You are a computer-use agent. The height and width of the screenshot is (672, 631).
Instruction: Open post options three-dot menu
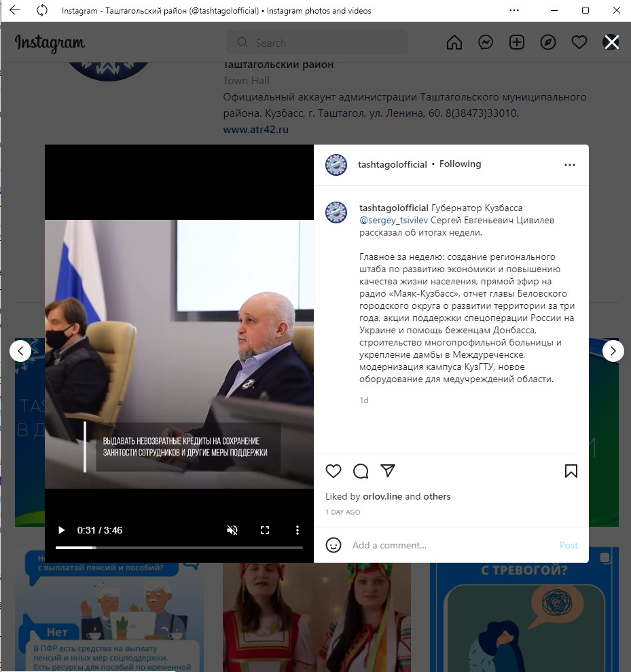(x=570, y=165)
